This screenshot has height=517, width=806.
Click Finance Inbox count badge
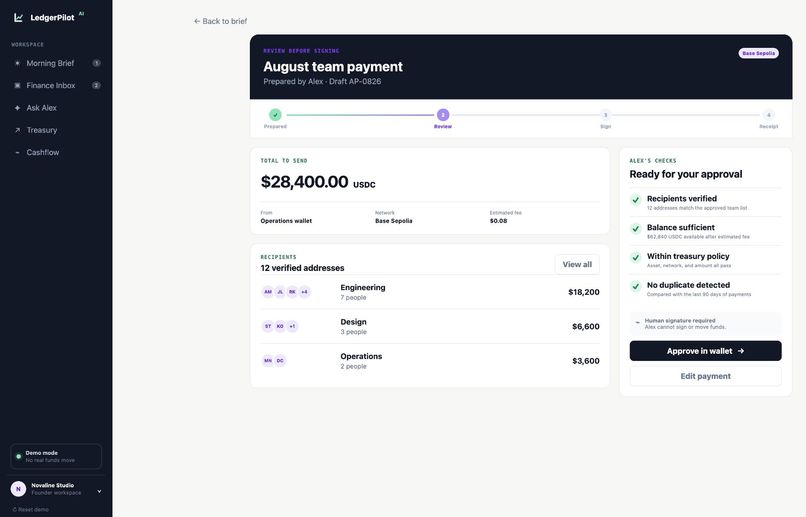[96, 85]
